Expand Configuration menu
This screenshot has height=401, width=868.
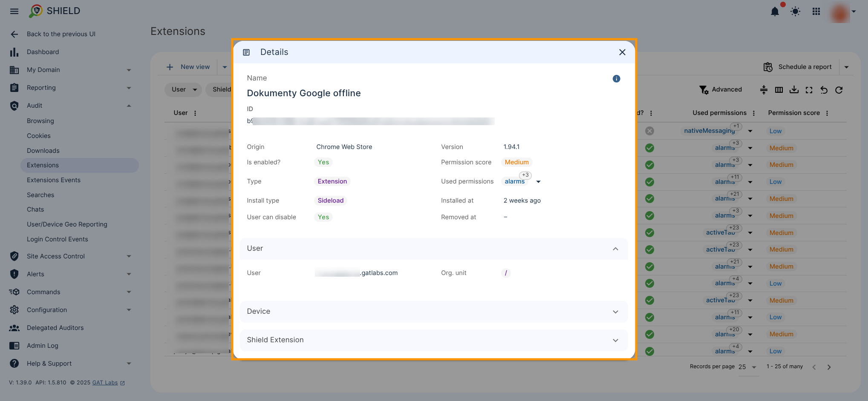click(x=70, y=310)
